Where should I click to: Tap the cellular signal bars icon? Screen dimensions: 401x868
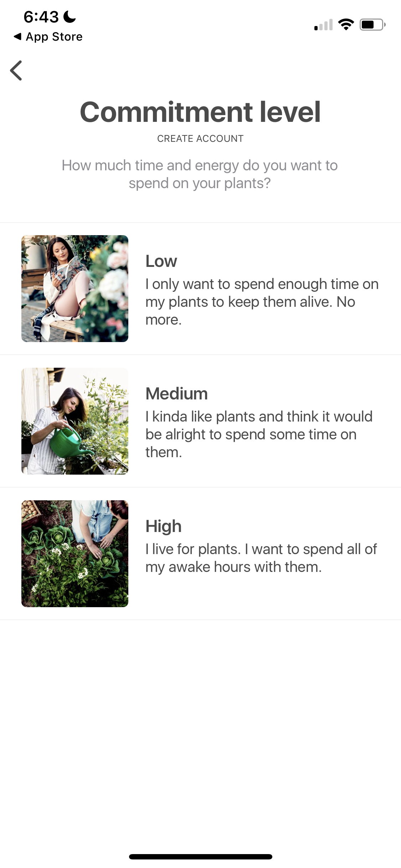click(x=323, y=25)
